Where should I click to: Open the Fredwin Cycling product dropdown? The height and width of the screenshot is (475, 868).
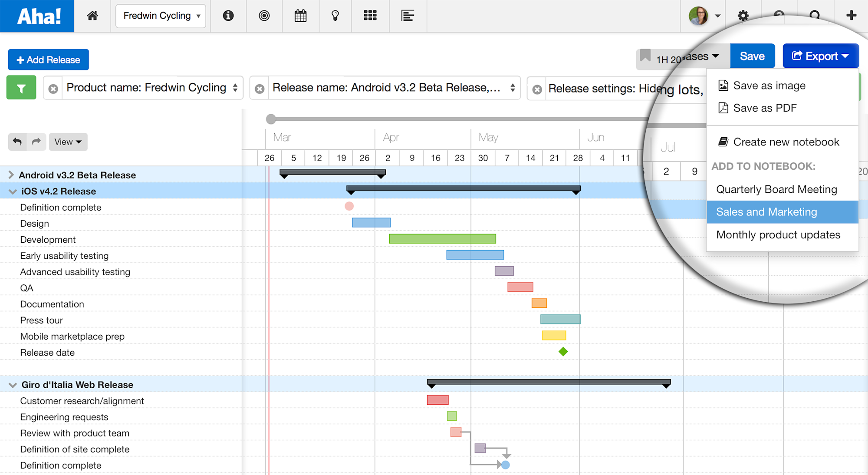161,16
